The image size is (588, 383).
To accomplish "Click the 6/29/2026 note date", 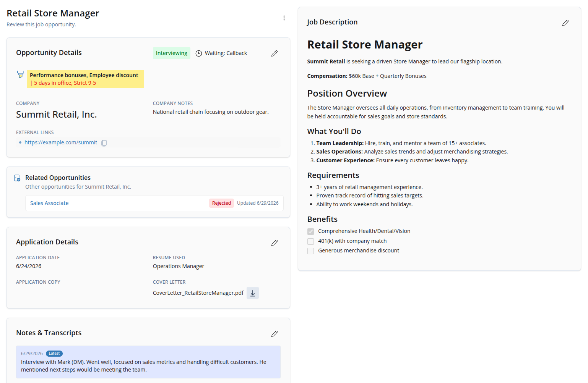I will (x=32, y=354).
